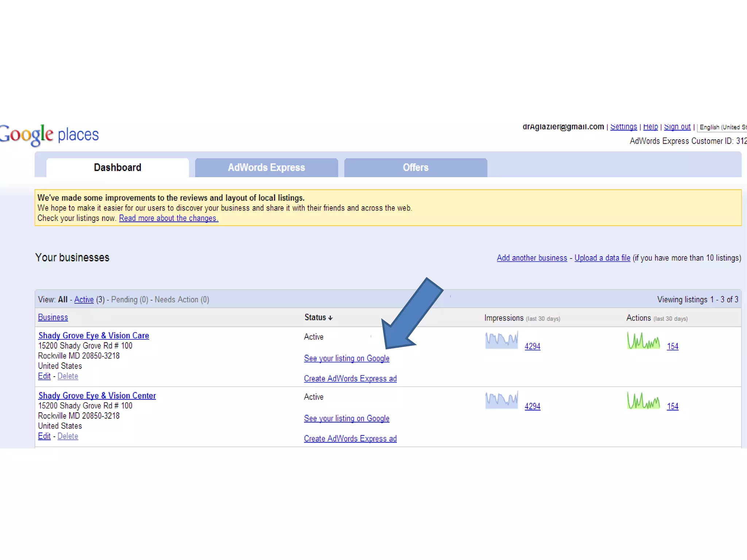Filter view by Active listings
The width and height of the screenshot is (747, 560).
(x=84, y=300)
